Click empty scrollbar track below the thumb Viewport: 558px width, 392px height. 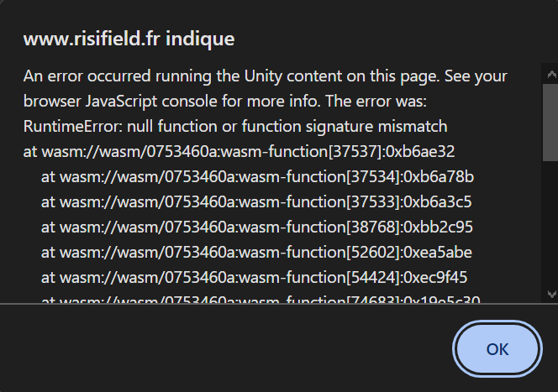coord(550,224)
